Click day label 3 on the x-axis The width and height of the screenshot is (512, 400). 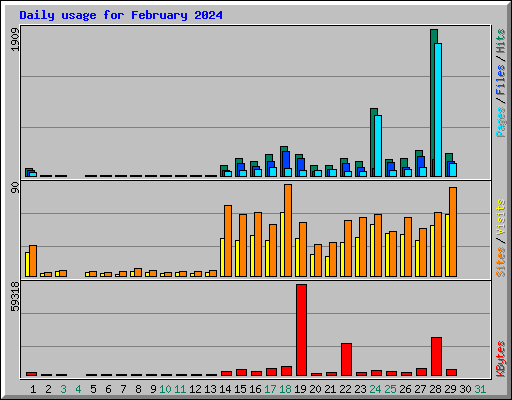(x=63, y=389)
